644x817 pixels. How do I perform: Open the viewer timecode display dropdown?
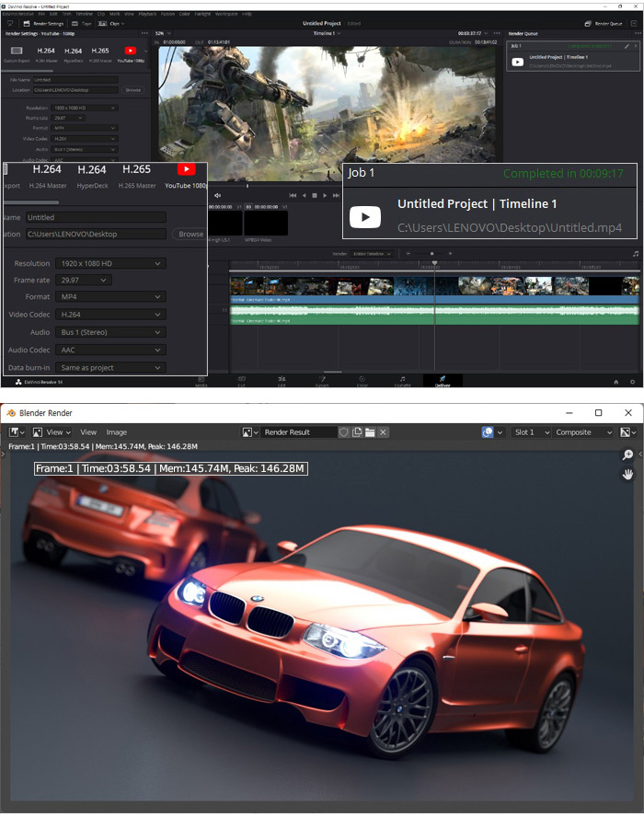click(473, 33)
